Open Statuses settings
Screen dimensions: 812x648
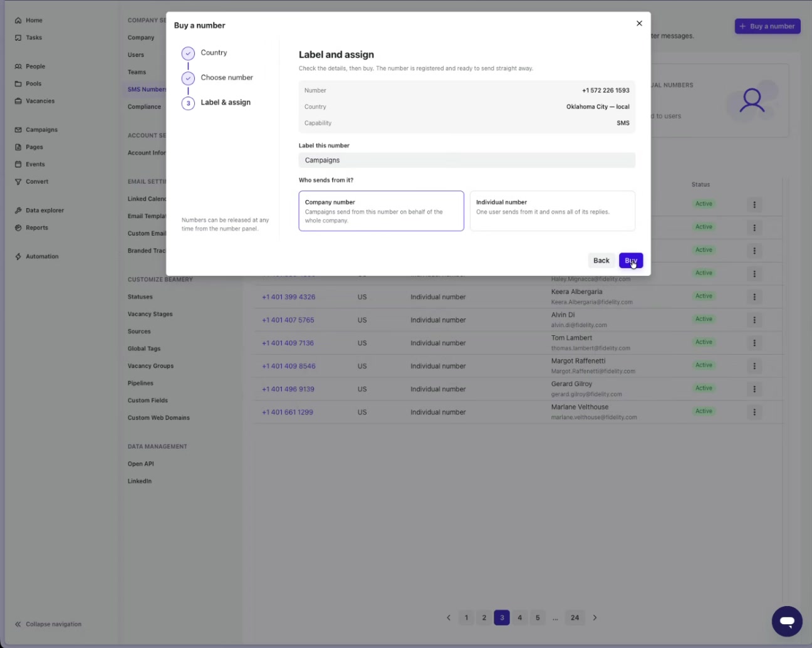coord(140,297)
